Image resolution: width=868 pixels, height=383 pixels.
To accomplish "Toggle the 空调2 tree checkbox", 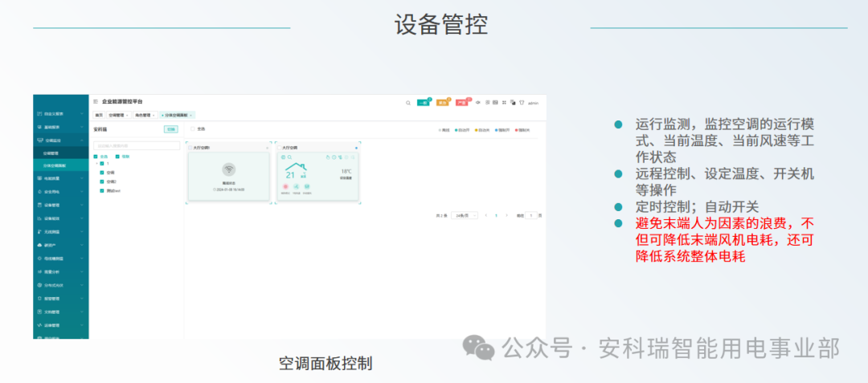I will tap(102, 181).
